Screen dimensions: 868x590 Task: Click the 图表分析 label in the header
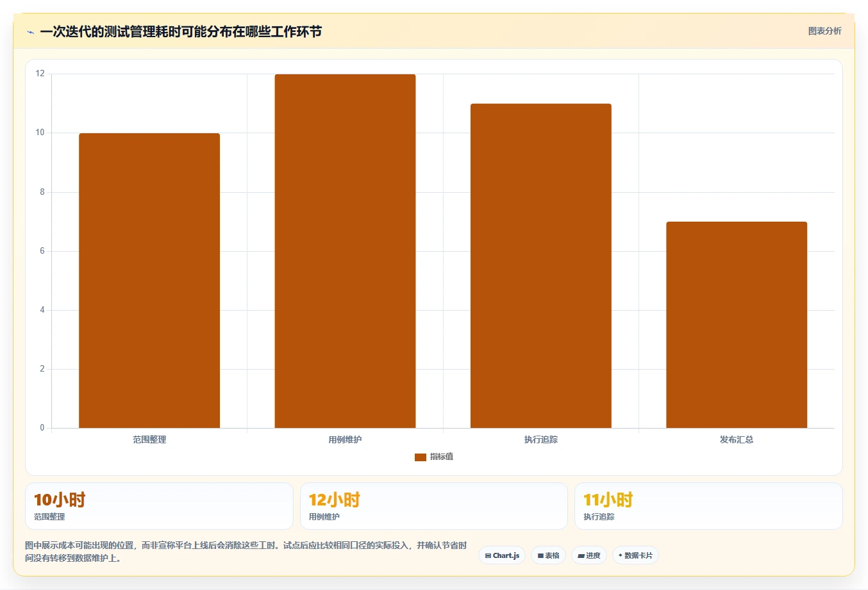[824, 31]
